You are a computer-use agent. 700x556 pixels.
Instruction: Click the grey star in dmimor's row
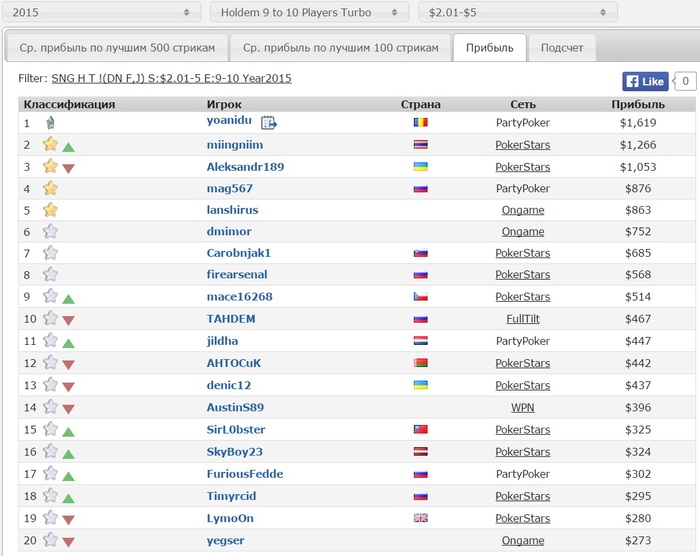pyautogui.click(x=50, y=231)
